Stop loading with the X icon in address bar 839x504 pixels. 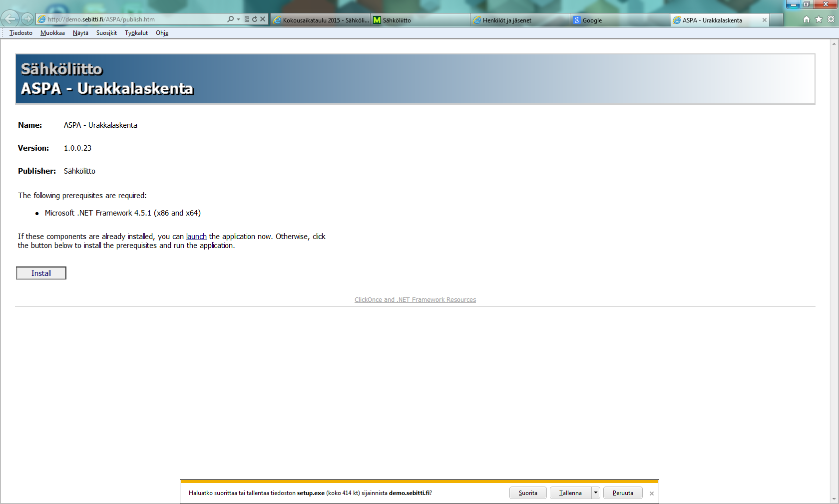pos(263,19)
